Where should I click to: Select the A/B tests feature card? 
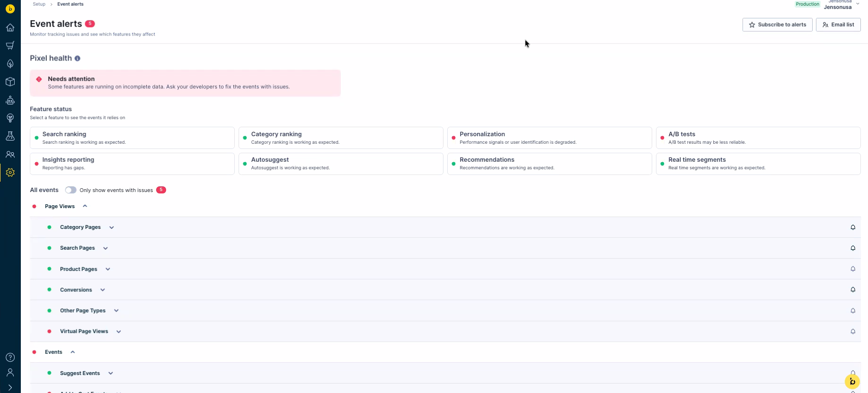758,138
